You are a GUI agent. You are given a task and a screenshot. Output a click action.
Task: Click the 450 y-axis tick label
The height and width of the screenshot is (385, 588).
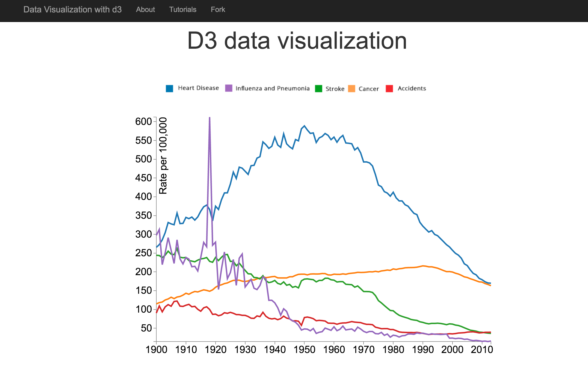[x=144, y=178]
